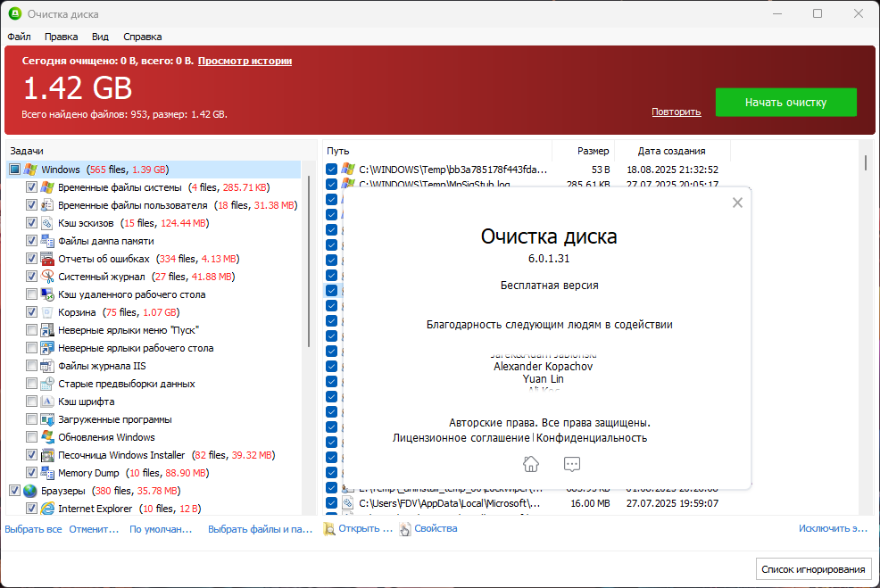Sort by Дата создания column header

click(x=672, y=151)
